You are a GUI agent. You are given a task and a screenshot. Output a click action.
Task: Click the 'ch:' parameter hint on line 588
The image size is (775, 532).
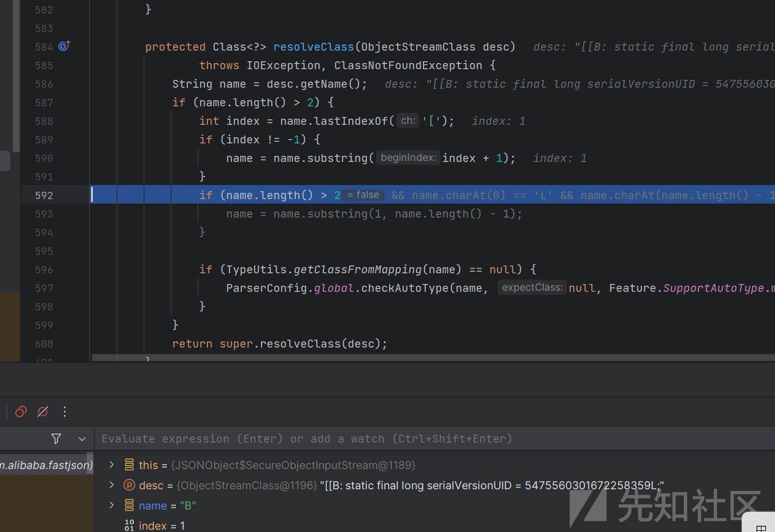click(408, 120)
